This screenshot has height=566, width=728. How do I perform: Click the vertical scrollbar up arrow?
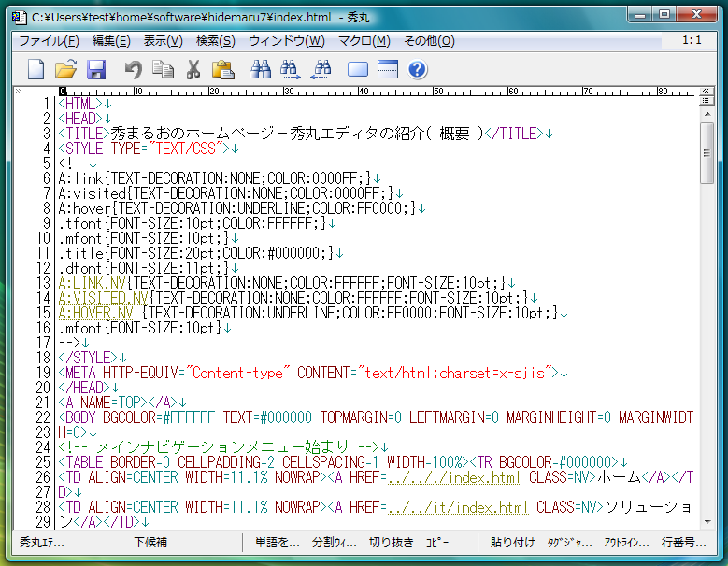707,114
